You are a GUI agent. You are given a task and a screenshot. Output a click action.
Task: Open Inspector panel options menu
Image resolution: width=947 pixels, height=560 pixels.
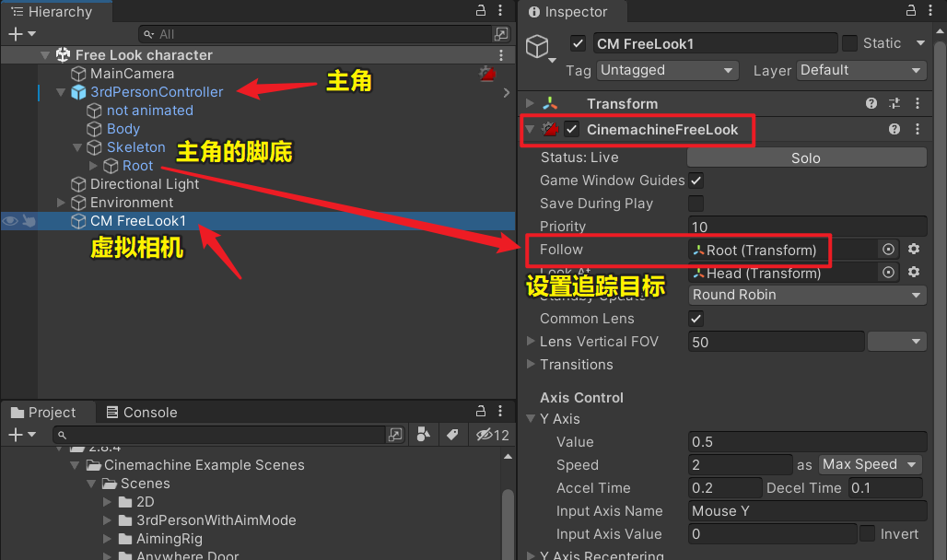930,10
